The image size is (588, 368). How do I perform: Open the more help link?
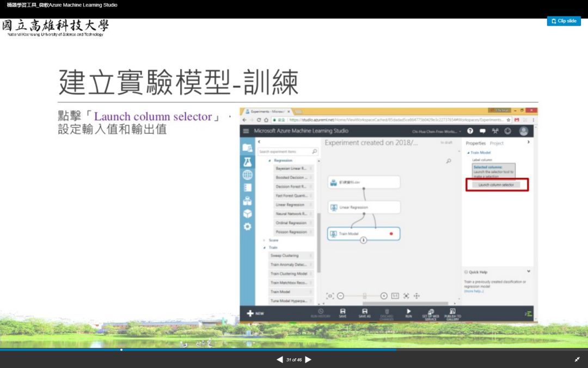point(474,291)
